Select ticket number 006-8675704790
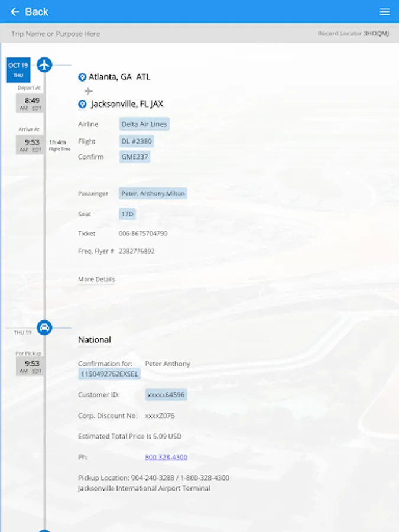 pyautogui.click(x=143, y=233)
